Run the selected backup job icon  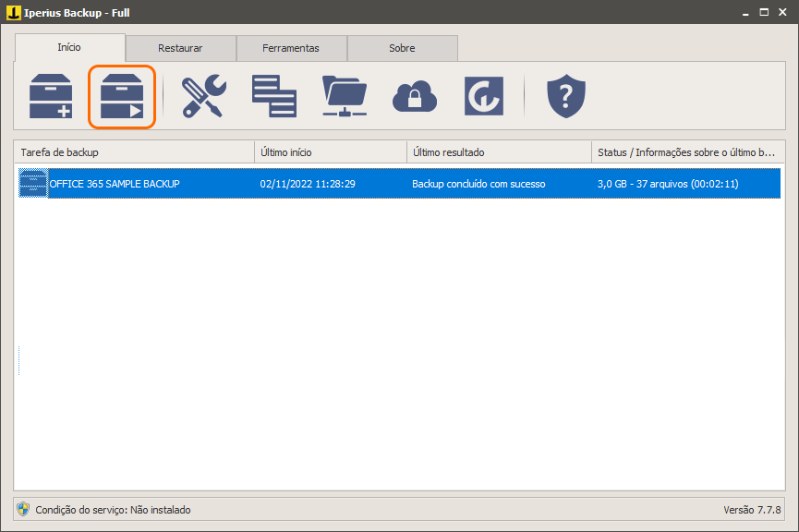point(122,96)
